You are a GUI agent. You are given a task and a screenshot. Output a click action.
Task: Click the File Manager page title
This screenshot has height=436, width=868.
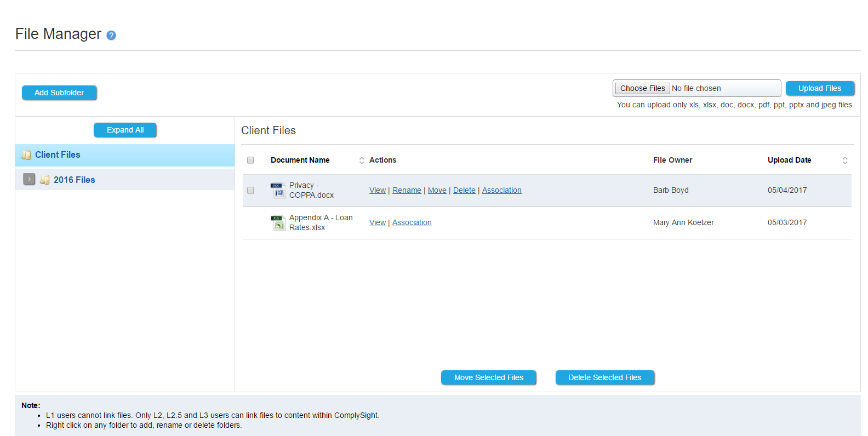tap(58, 34)
